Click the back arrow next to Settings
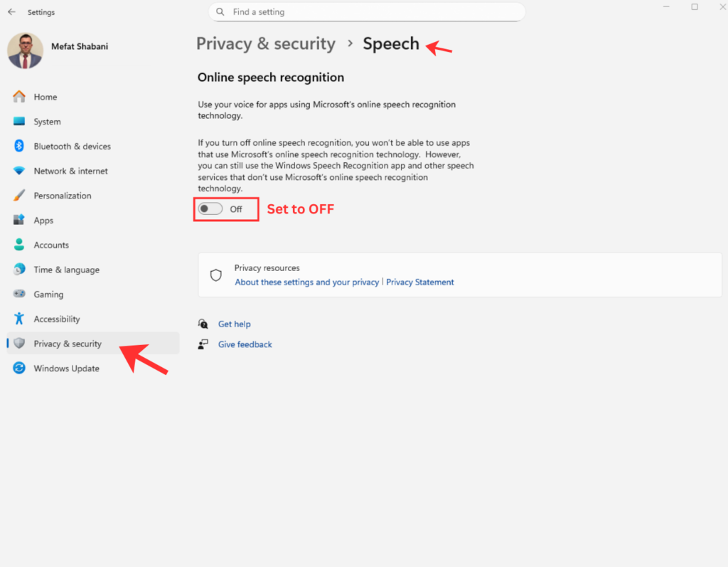Viewport: 728px width, 567px height. click(11, 12)
